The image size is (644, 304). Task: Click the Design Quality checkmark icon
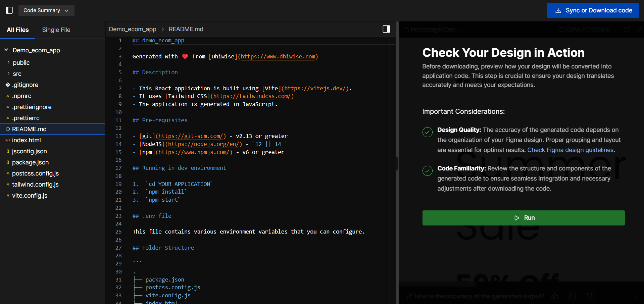tap(427, 132)
